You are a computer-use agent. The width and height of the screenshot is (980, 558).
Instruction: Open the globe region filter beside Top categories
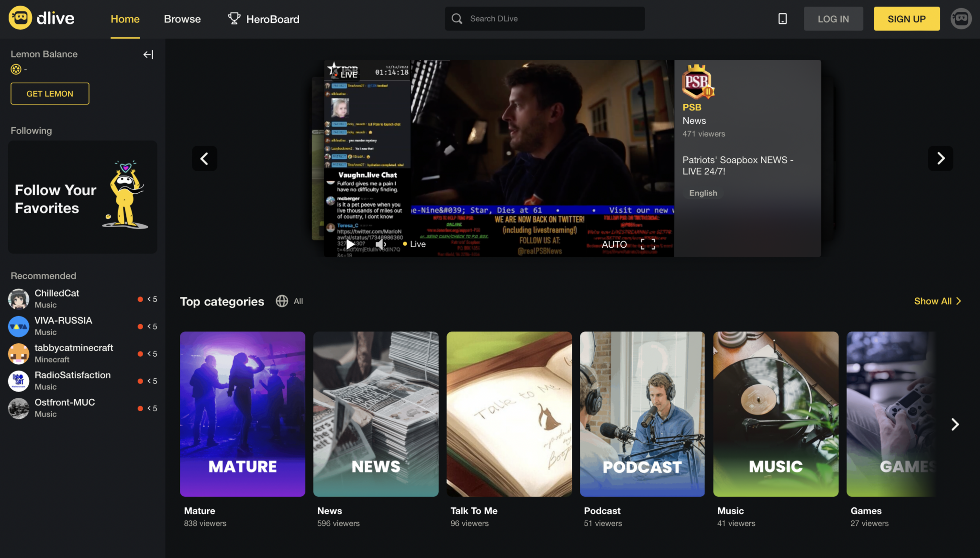(x=281, y=301)
